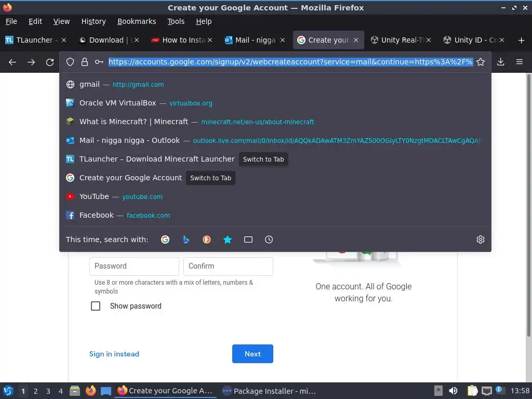The height and width of the screenshot is (399, 532).
Task: Open the File menu
Action: [11, 21]
